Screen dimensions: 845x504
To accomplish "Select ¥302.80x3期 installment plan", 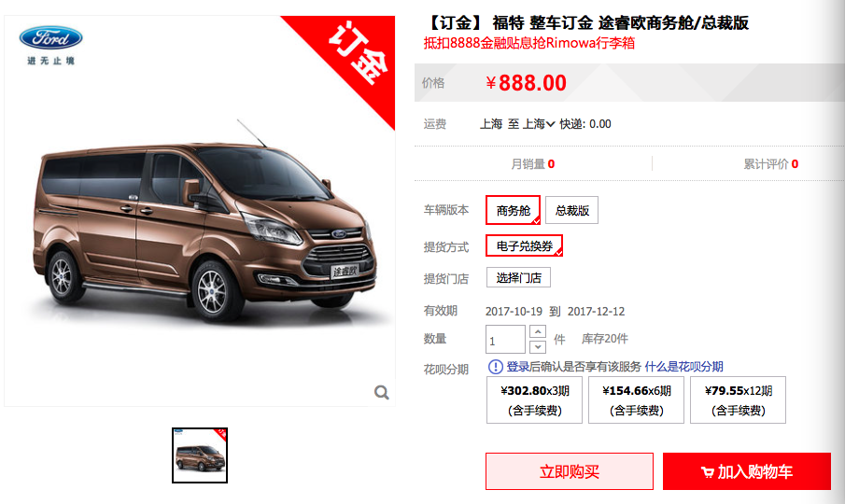I will click(x=535, y=400).
